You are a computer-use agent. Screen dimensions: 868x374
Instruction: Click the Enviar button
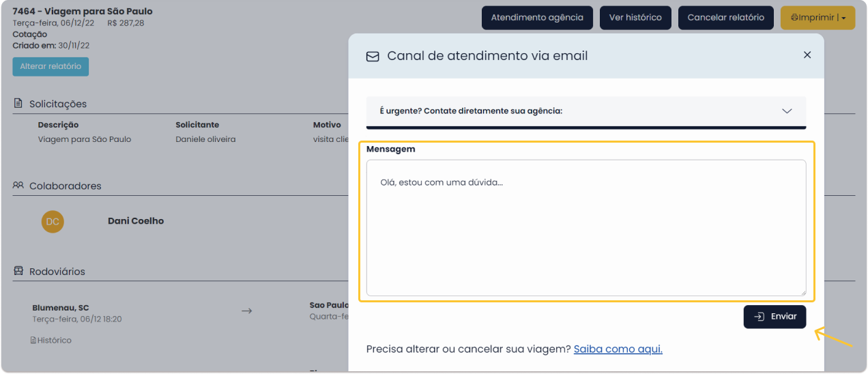[775, 317]
